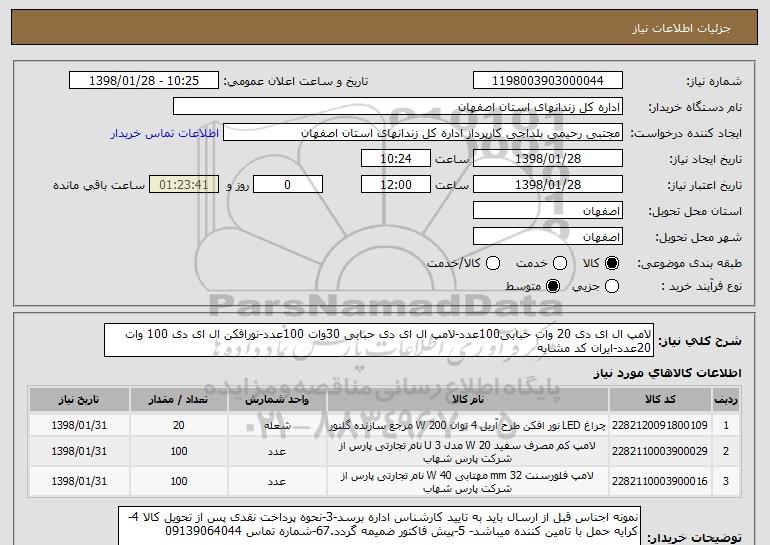
Task: Click the نام کالا column header
Action: (x=468, y=400)
